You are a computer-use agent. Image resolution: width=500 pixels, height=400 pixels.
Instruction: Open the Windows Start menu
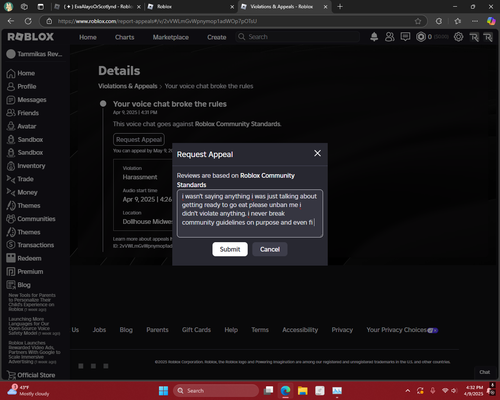(x=163, y=391)
